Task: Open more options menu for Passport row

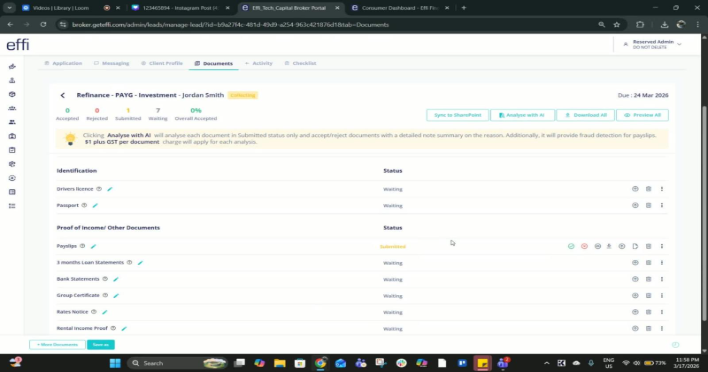Action: coord(662,205)
